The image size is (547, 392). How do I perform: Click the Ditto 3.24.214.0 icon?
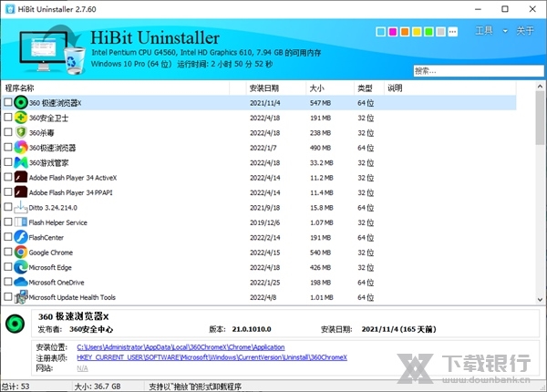[20, 207]
